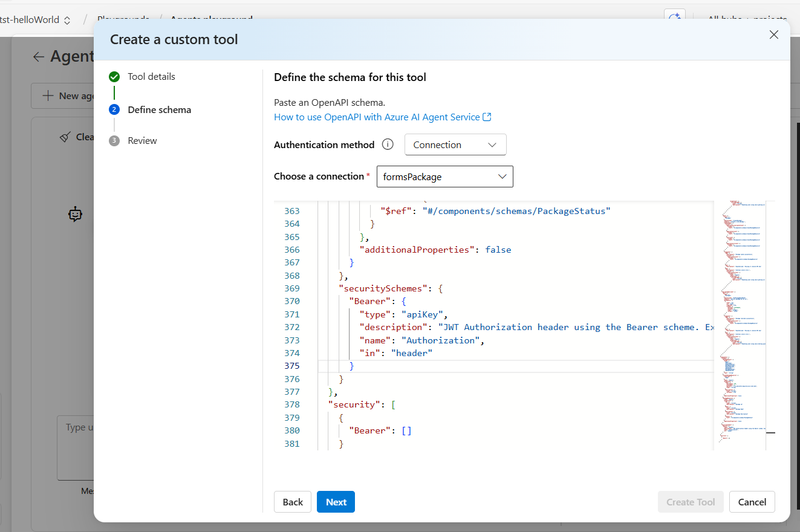This screenshot has height=532, width=800.
Task: Click the All hubs + projects link
Action: click(747, 19)
